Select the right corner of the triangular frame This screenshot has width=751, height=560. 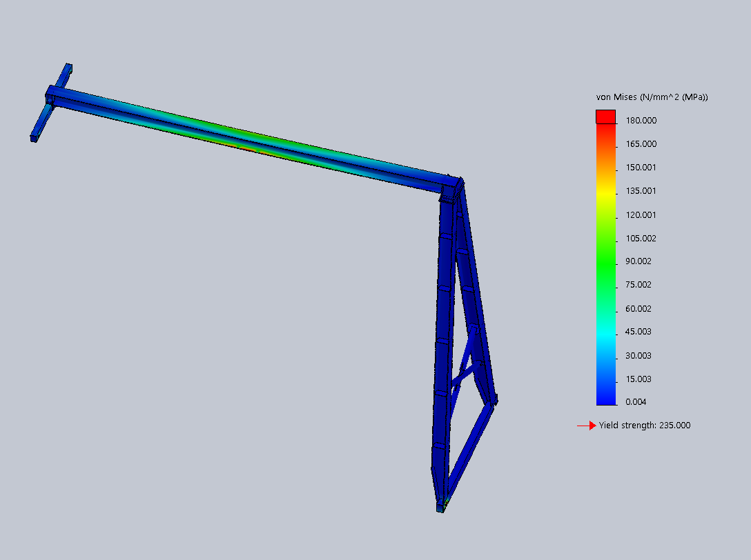click(494, 400)
